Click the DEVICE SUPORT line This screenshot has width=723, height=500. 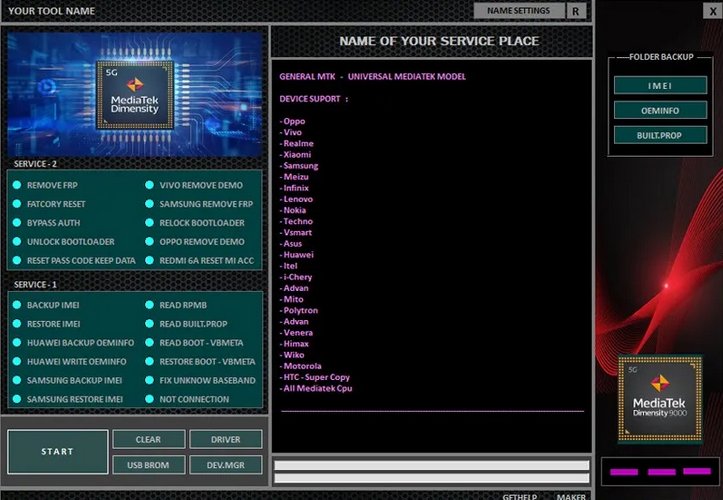click(x=314, y=99)
